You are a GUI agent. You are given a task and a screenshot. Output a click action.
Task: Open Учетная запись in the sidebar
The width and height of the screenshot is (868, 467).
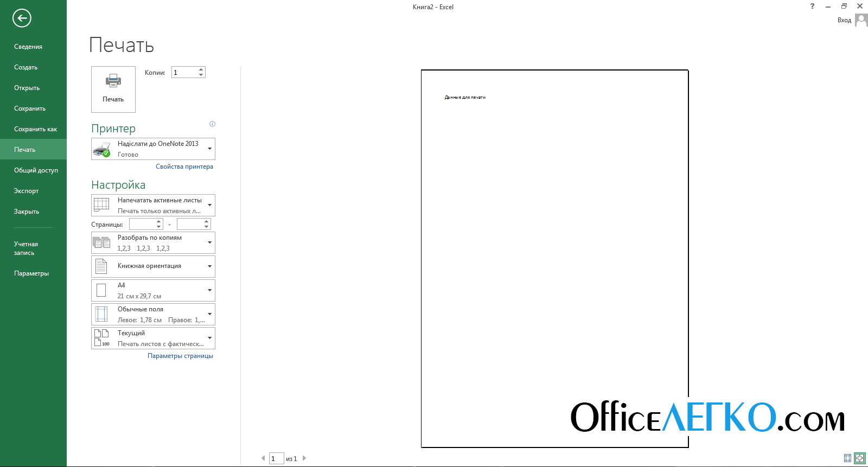[x=33, y=248]
